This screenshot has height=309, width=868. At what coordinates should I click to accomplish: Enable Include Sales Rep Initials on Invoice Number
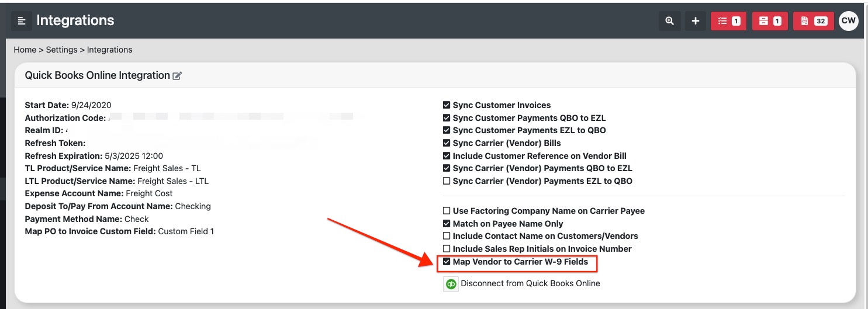(447, 249)
